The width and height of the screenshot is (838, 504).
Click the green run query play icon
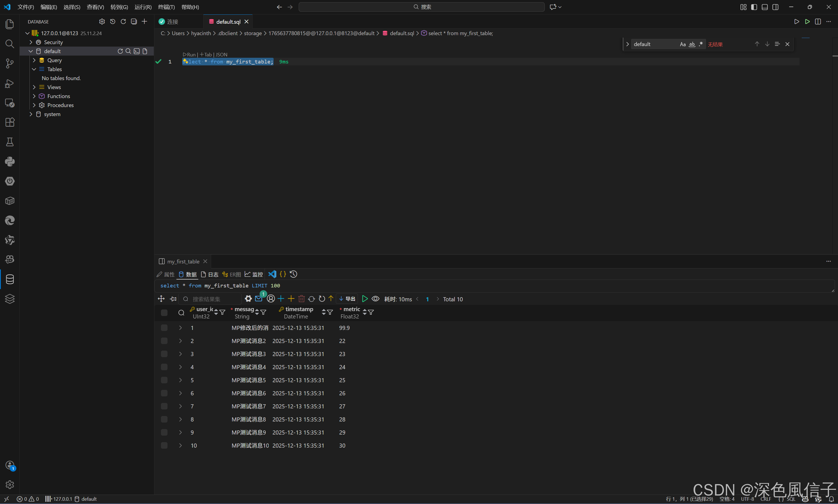365,299
